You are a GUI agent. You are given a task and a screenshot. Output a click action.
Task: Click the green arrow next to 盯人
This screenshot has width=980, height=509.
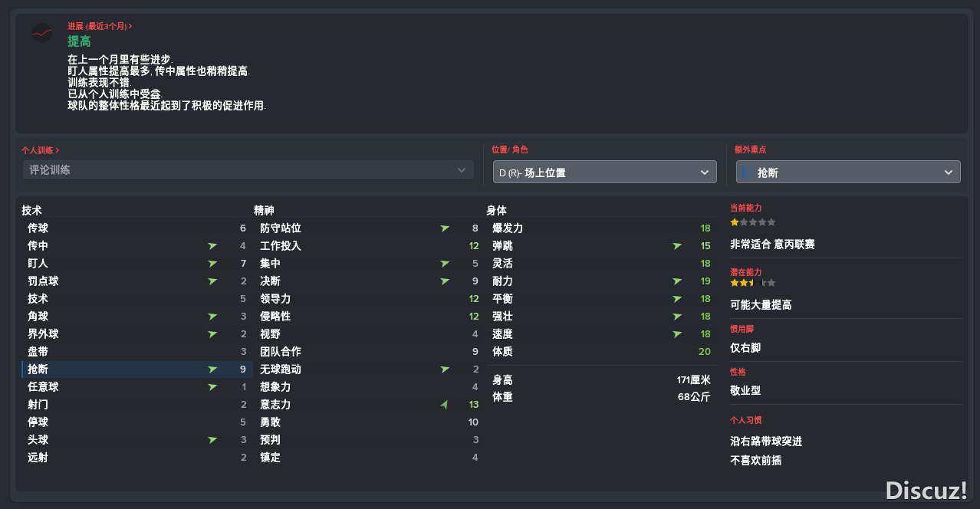point(212,264)
